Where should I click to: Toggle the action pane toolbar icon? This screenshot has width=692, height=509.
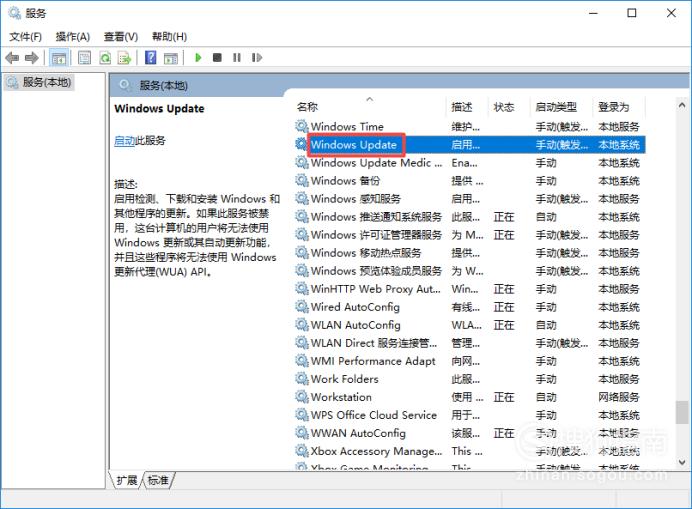point(171,58)
